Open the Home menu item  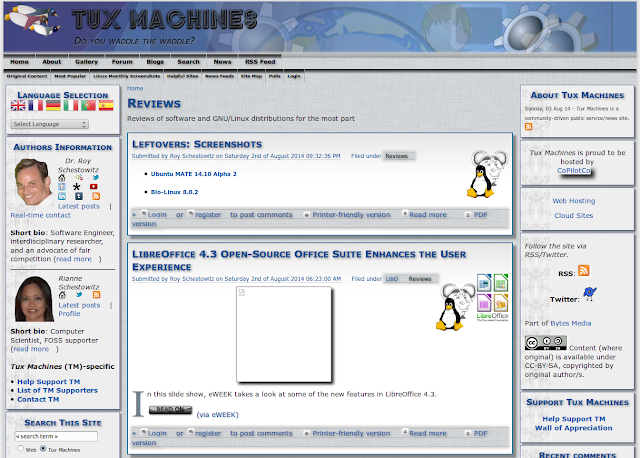pos(19,62)
